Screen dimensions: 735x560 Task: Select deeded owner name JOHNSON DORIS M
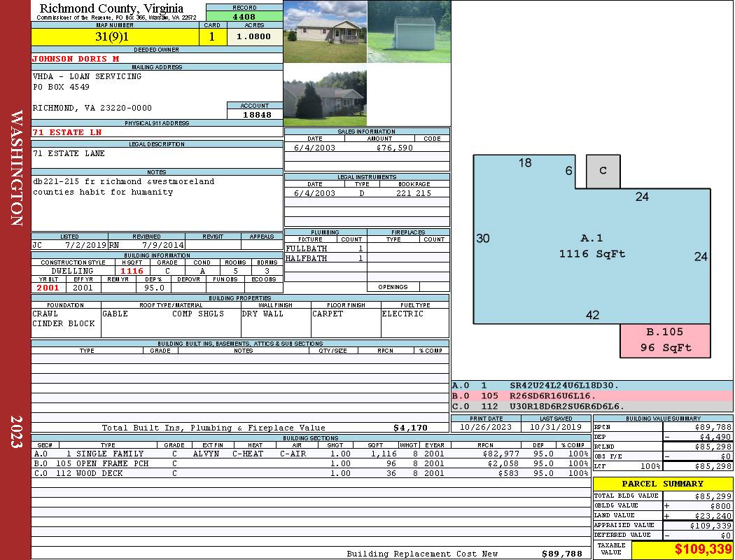click(76, 59)
